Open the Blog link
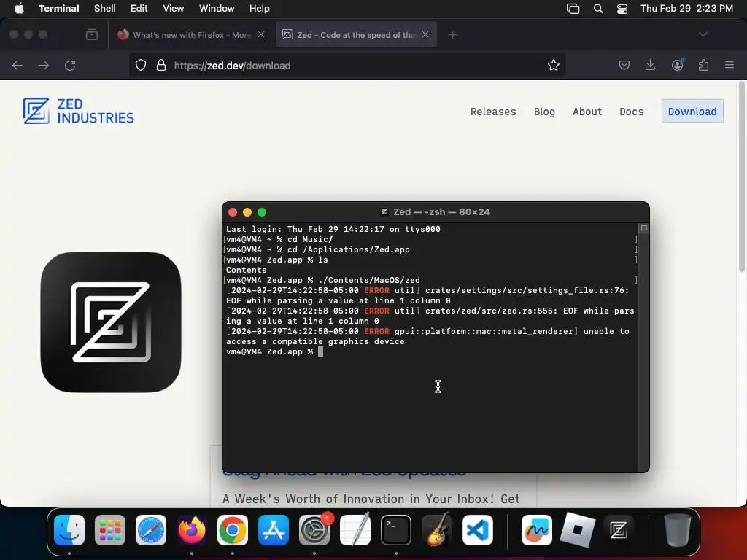This screenshot has height=560, width=747. pos(544,112)
